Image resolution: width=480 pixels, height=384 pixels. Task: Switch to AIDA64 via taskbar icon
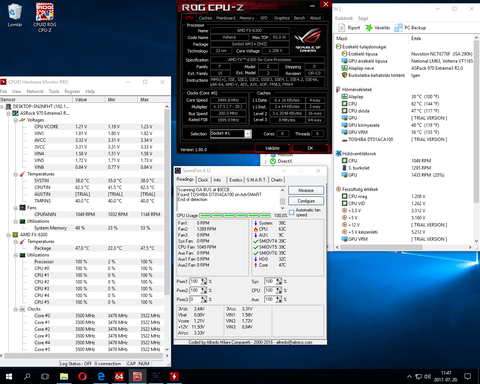point(119,377)
